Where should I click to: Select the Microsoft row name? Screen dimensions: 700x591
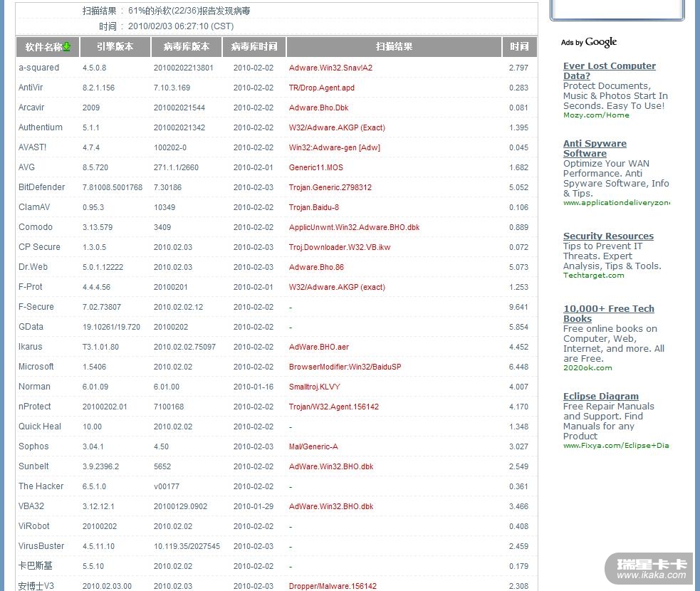click(36, 367)
